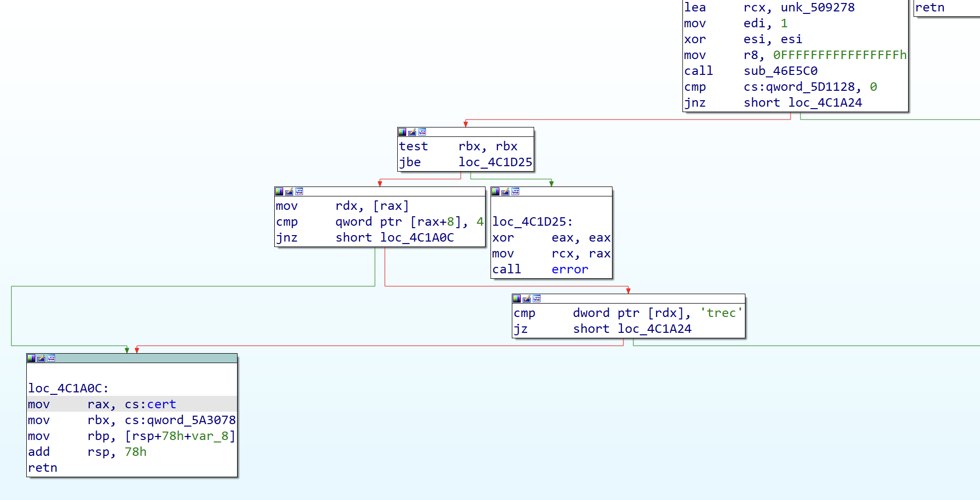
Task: Select the title bar of the 'trec' compare node
Action: pos(628,299)
